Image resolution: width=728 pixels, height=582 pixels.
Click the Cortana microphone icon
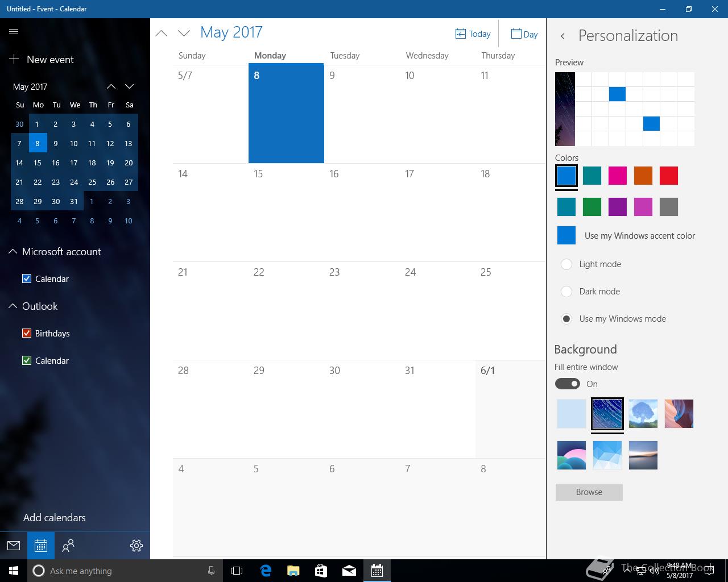211,571
